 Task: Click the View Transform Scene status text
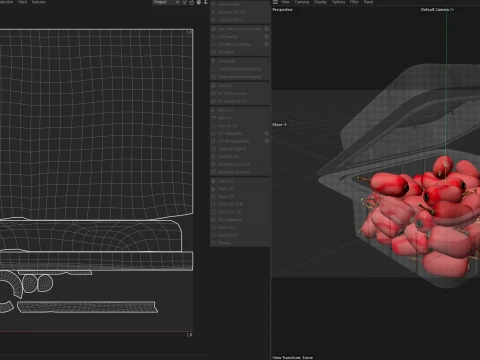[293, 357]
